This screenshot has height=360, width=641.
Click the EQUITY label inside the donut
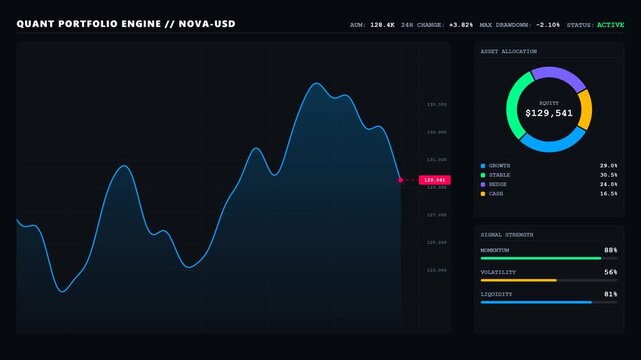coord(549,103)
